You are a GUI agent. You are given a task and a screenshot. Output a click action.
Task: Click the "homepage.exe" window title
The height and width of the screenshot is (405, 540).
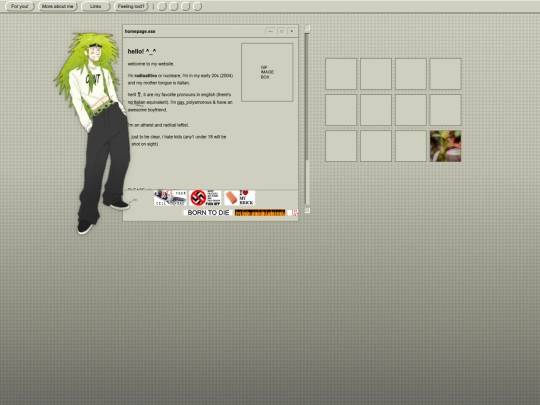(140, 31)
